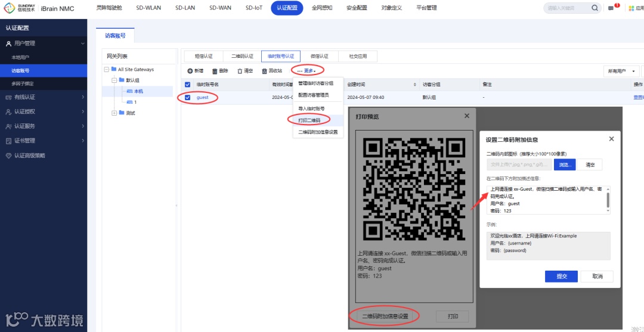Click 清空 button in QR info dialog

pos(590,165)
